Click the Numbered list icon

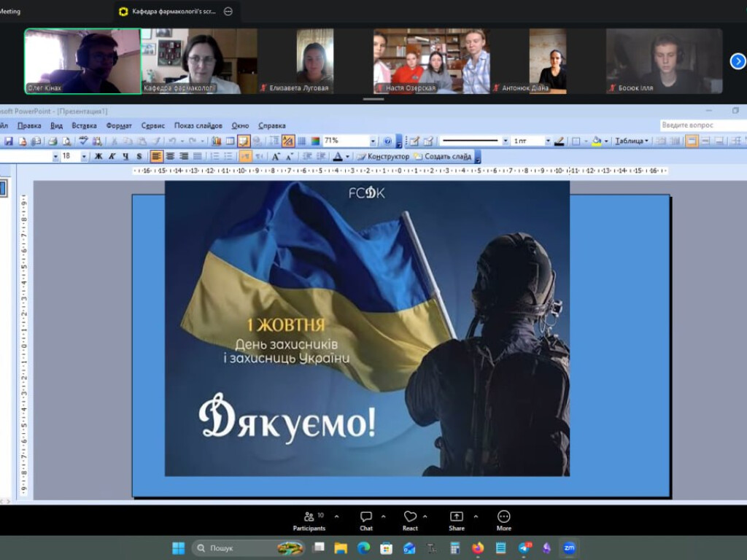[215, 157]
